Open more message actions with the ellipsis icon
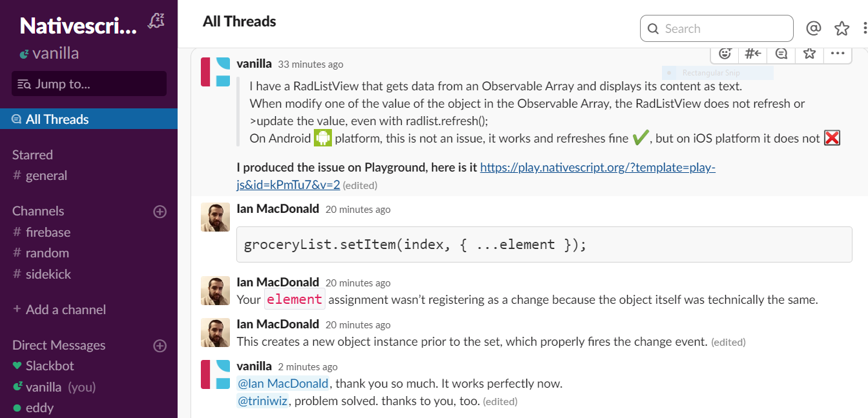The height and width of the screenshot is (418, 868). click(838, 54)
